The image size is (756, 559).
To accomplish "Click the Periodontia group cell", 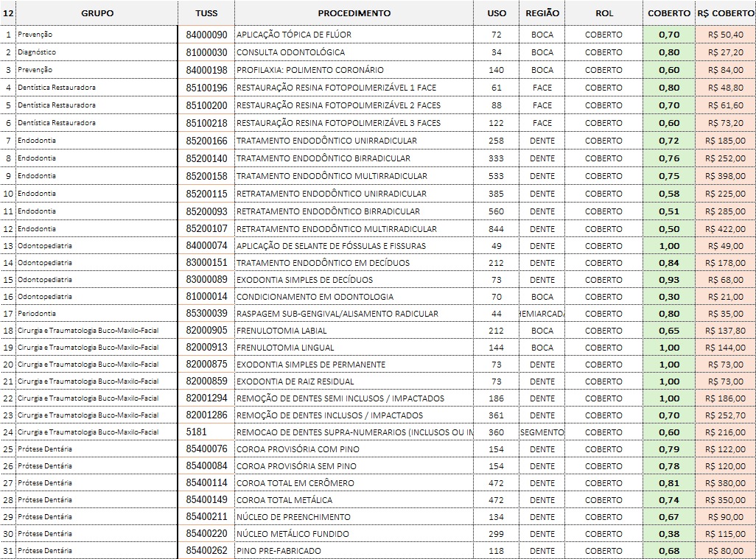I will [38, 314].
